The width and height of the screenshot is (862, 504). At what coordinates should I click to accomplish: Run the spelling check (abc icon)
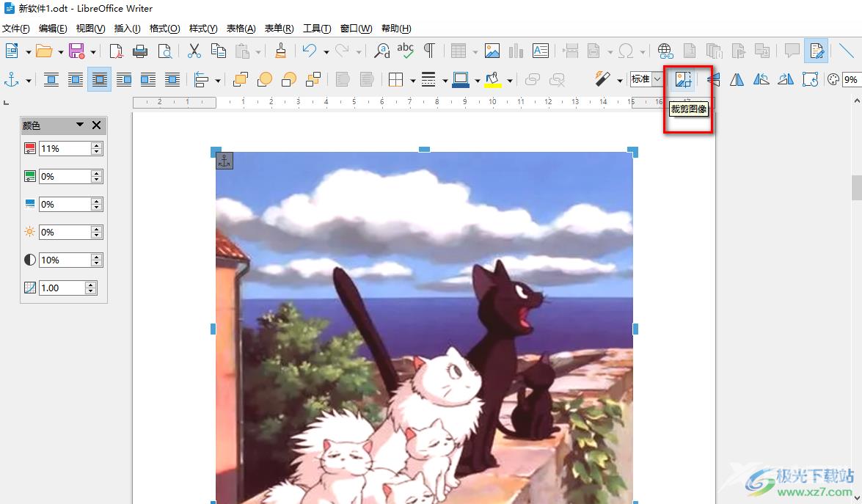coord(405,51)
